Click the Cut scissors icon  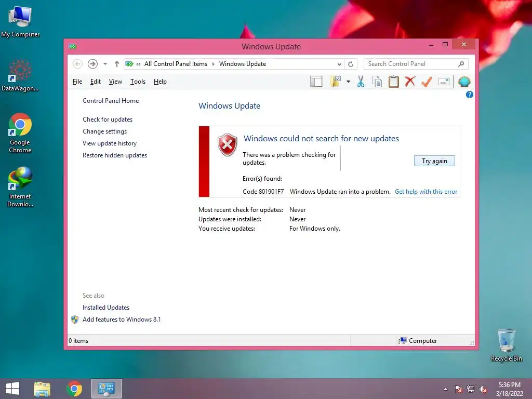click(361, 82)
